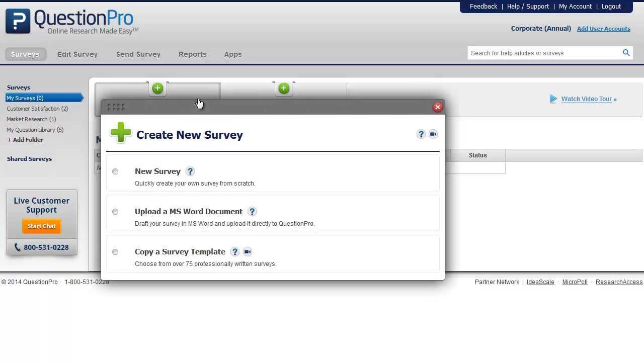This screenshot has width=644, height=362.
Task: Click the Surveys sidebar heading
Action: coord(19,87)
